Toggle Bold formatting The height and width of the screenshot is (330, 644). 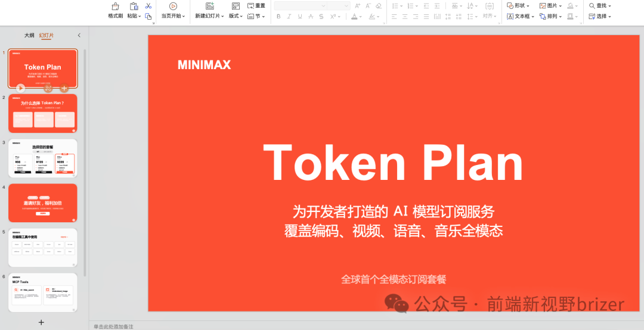(278, 17)
